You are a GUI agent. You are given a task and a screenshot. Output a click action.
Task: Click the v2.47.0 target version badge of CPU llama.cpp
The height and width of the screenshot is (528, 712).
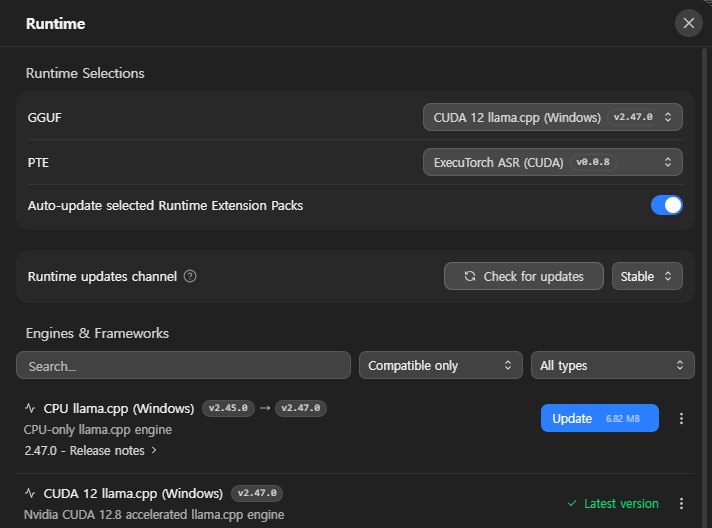coord(301,408)
